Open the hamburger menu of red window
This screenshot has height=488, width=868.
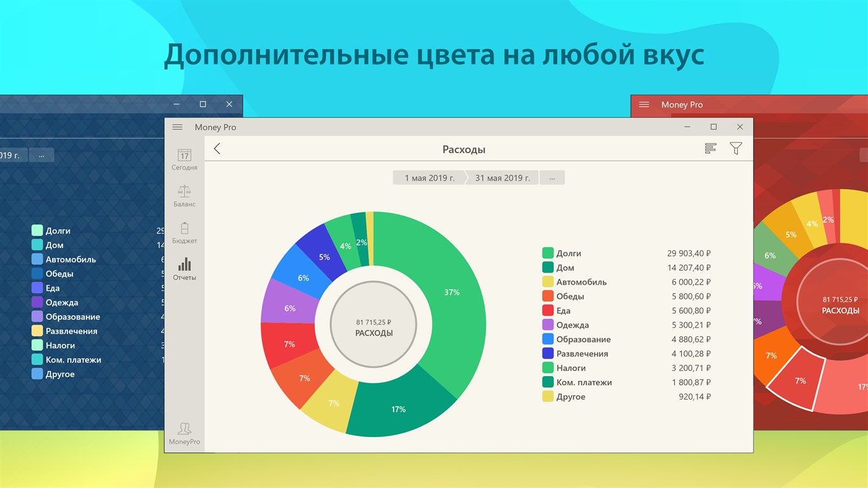644,105
